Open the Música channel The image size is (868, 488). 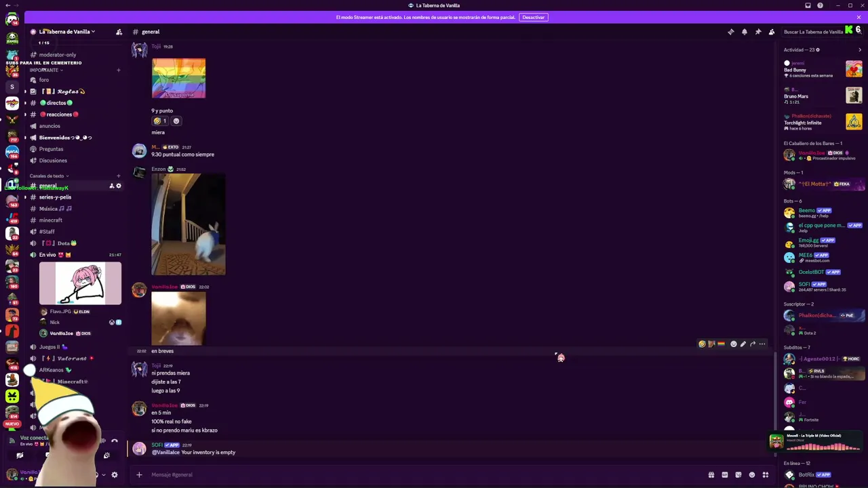[x=56, y=209]
